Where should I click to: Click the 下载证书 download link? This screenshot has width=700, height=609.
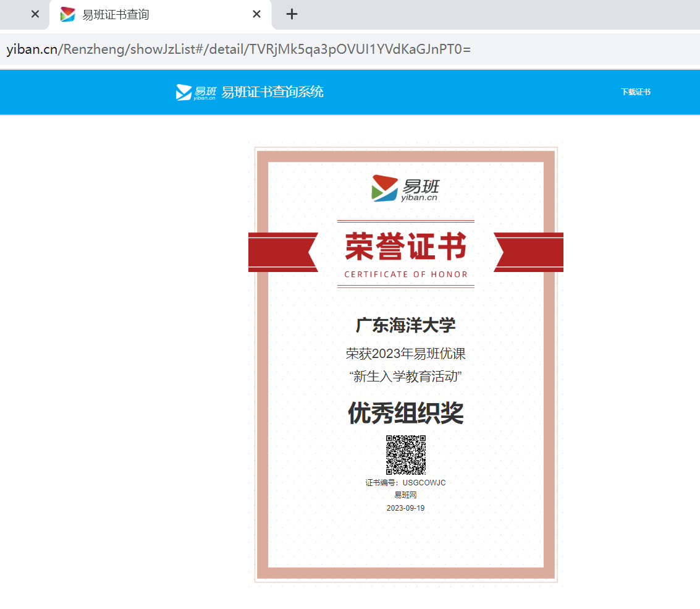coord(635,92)
